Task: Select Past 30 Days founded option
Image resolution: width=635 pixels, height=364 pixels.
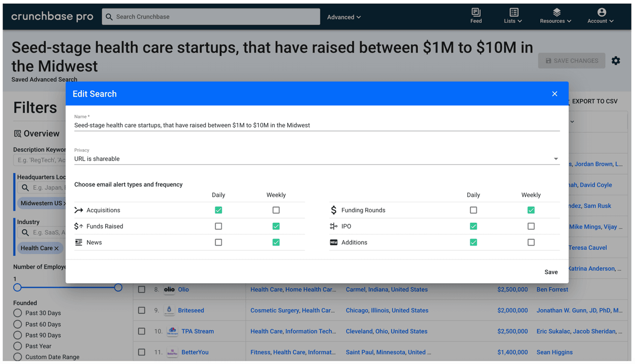Action: point(18,313)
